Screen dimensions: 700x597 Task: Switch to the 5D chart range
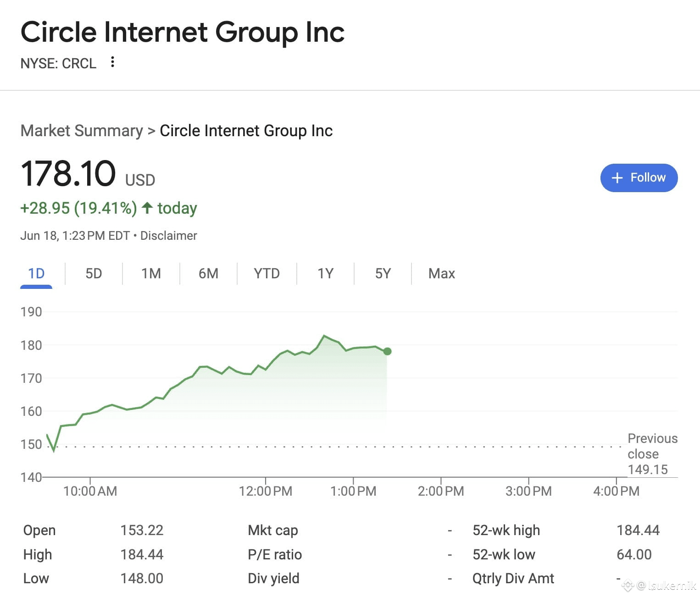94,274
